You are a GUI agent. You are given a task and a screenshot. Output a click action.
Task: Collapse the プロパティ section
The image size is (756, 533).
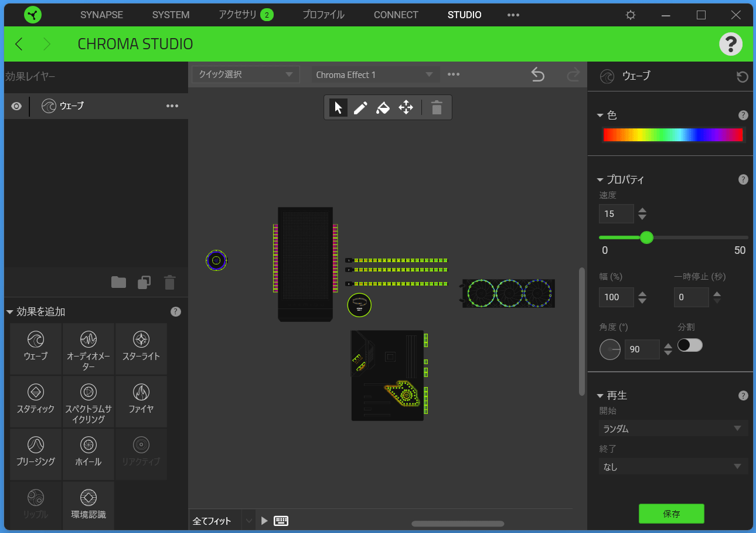600,180
